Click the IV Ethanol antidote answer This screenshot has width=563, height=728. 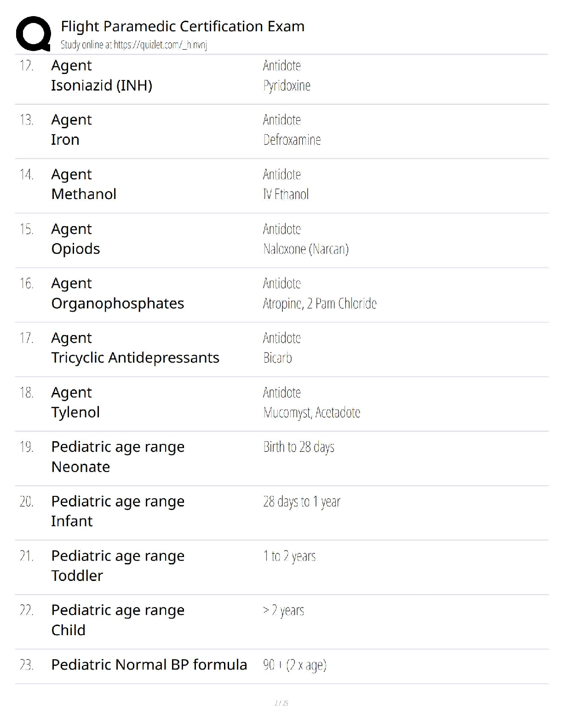[286, 194]
